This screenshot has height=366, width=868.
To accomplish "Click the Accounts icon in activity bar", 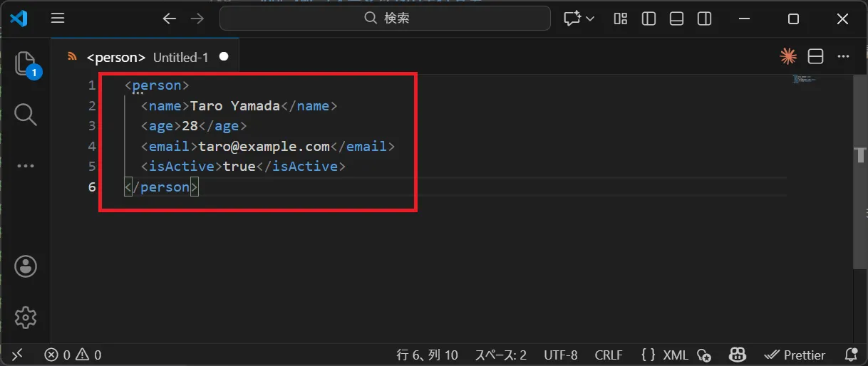I will pos(26,266).
